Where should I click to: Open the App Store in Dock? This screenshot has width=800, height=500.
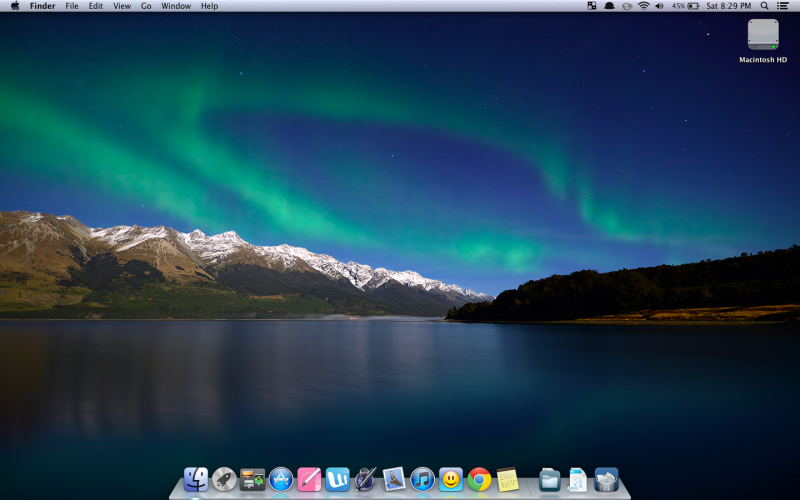tap(281, 480)
